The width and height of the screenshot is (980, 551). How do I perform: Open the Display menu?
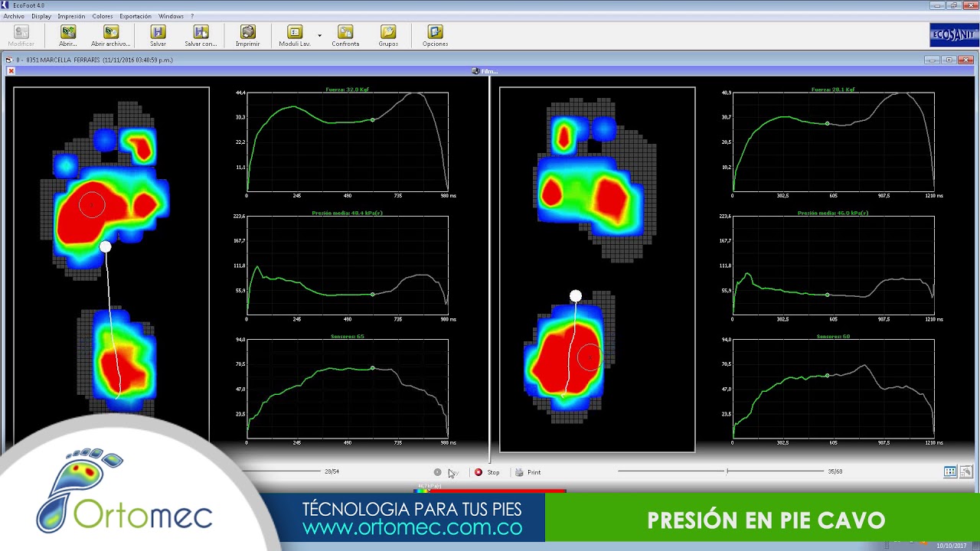(x=41, y=16)
